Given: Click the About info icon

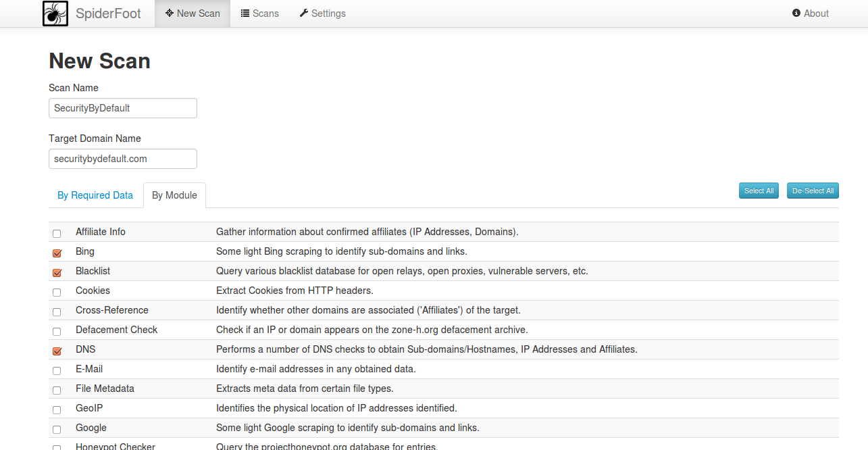Looking at the screenshot, I should click(x=796, y=13).
